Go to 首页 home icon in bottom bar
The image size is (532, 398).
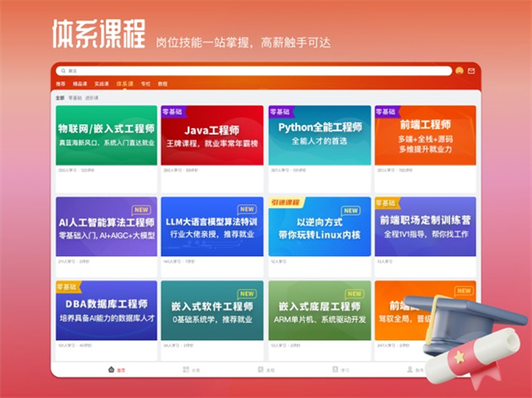(x=111, y=368)
